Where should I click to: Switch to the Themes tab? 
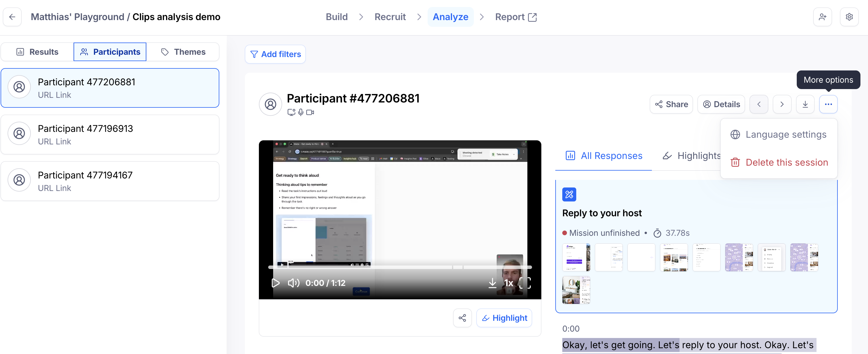click(x=183, y=52)
